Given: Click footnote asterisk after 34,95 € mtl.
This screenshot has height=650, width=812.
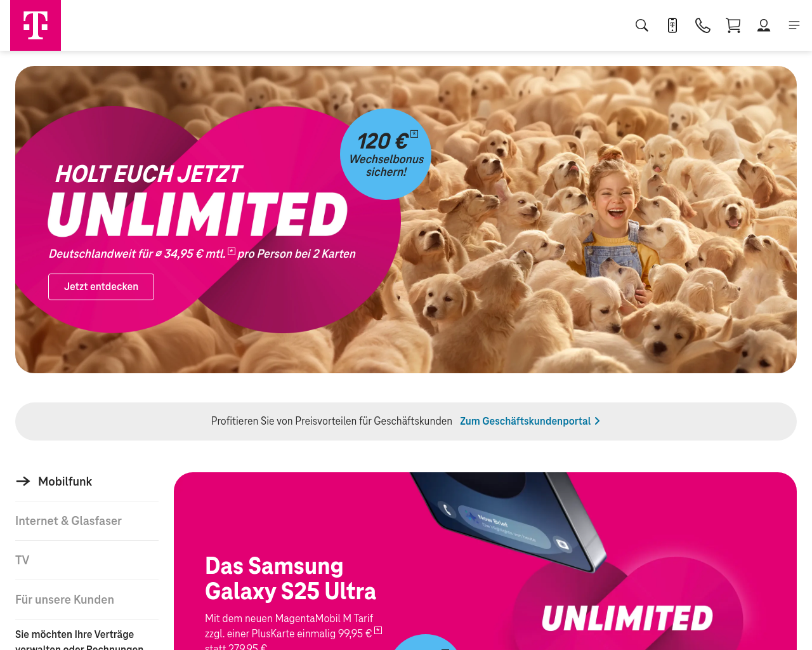Looking at the screenshot, I should 232,251.
